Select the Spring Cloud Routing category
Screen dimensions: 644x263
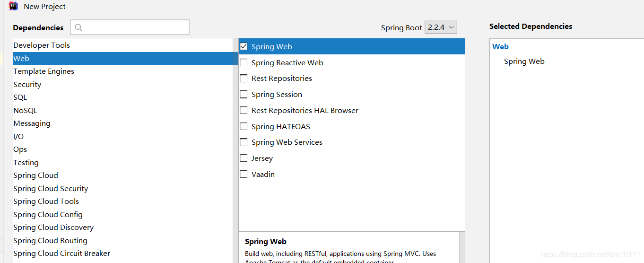point(123,241)
